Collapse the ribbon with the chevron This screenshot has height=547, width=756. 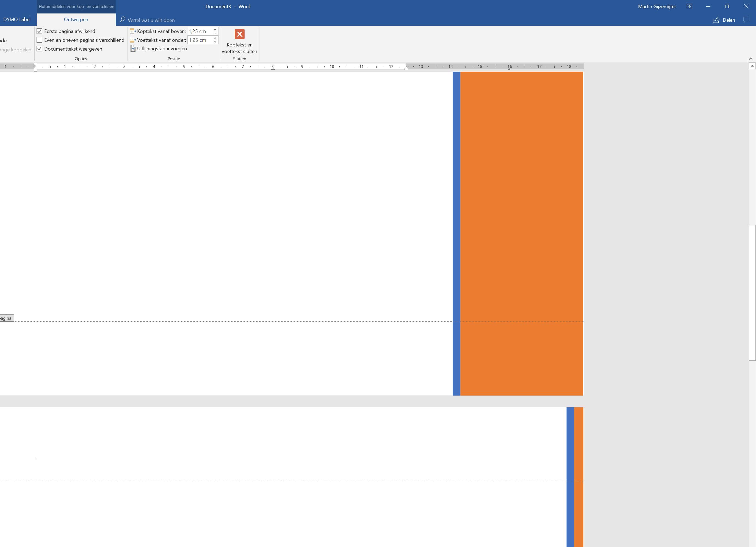coord(751,58)
